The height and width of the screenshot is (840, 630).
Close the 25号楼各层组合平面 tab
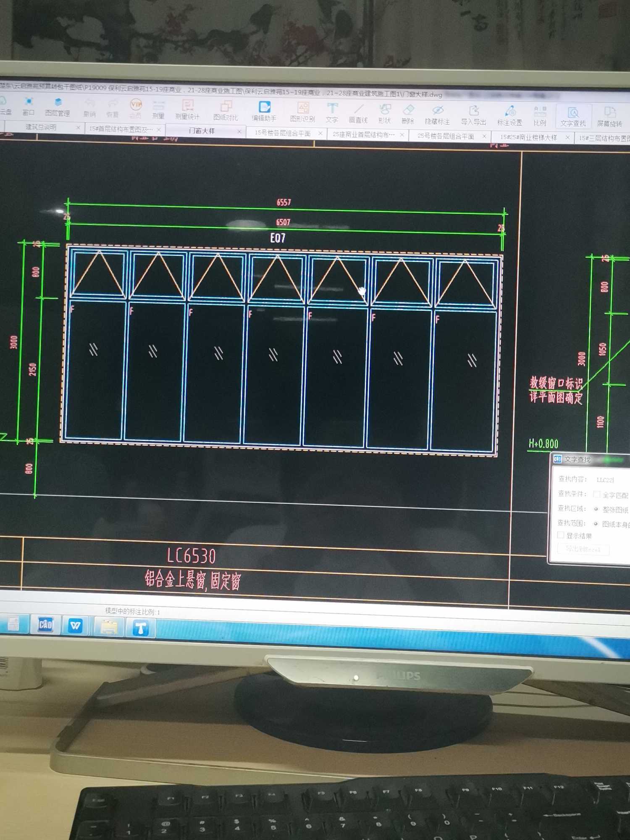click(484, 136)
